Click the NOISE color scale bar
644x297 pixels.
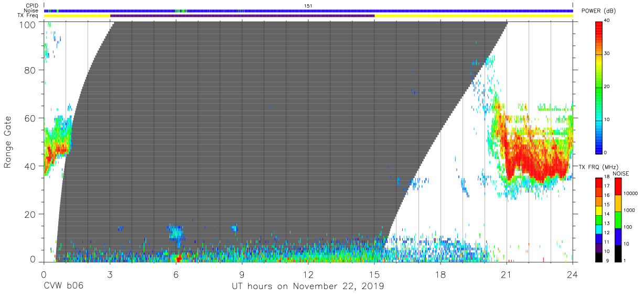click(618, 219)
